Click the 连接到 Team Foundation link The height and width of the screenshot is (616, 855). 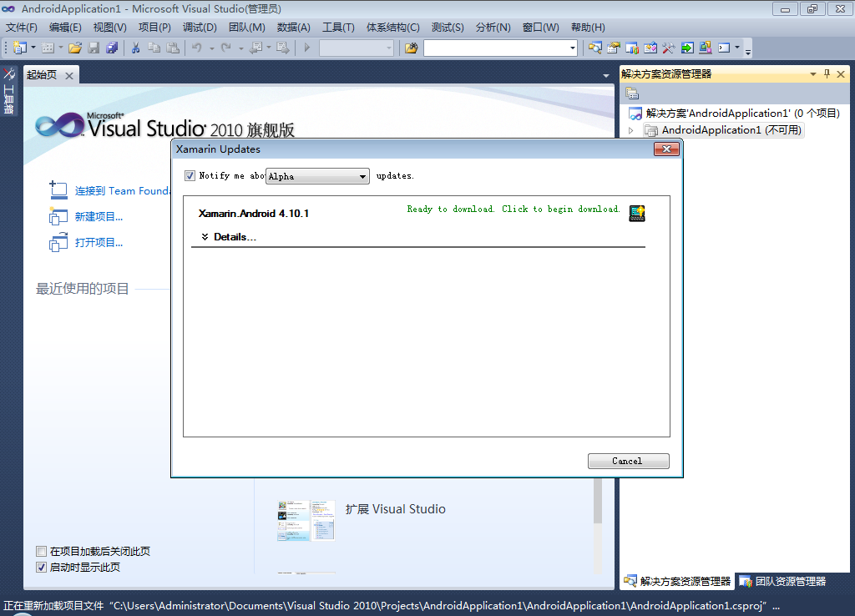(x=122, y=191)
